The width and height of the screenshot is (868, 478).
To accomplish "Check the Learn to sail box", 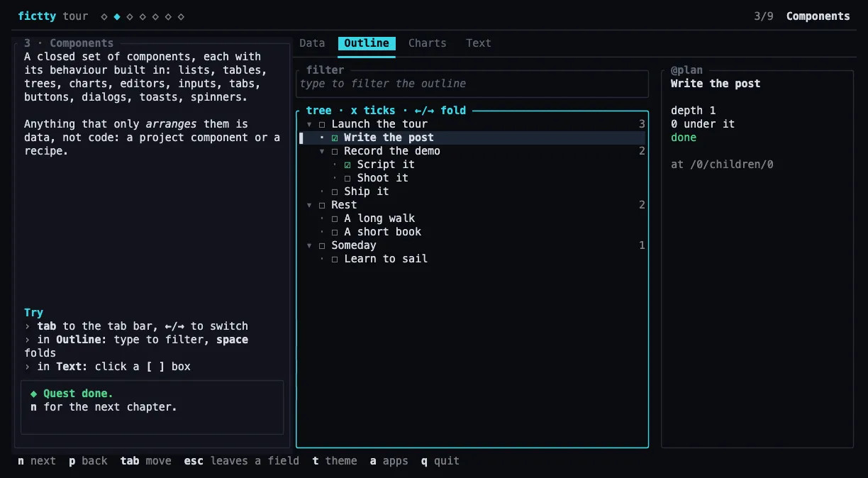I will [x=335, y=259].
